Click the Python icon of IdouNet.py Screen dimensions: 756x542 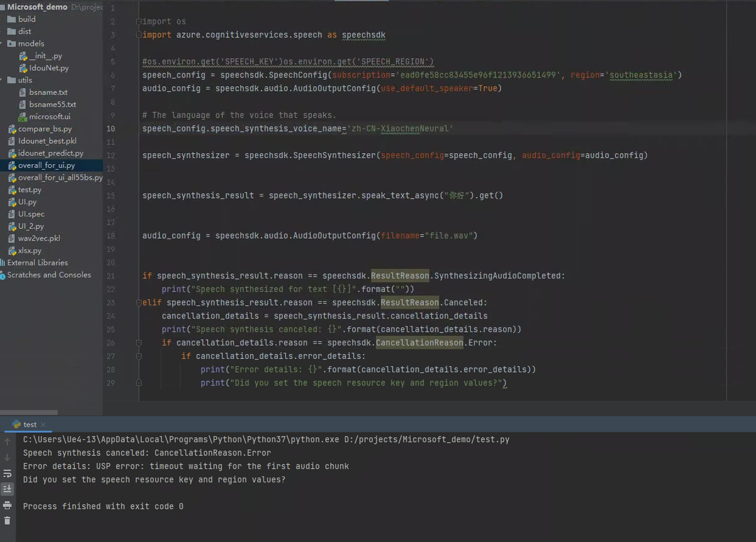[x=23, y=68]
